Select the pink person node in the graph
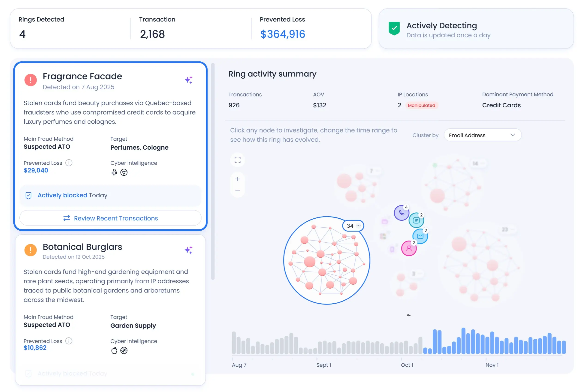 (408, 248)
